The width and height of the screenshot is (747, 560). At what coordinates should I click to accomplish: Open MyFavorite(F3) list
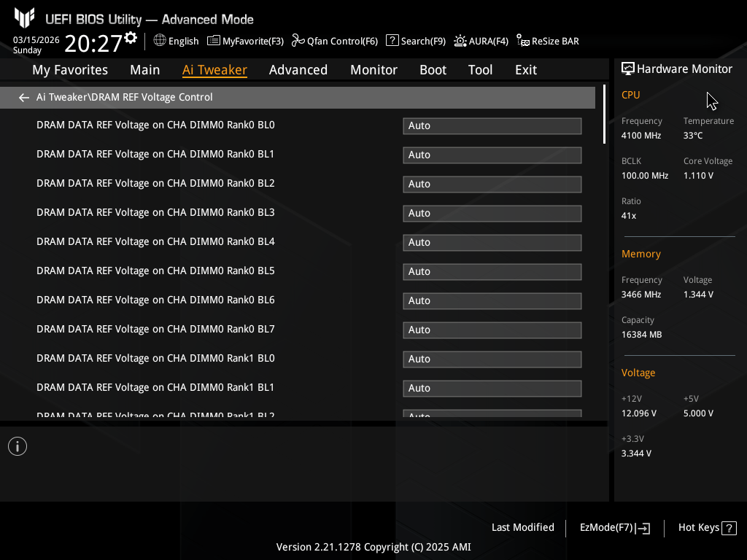point(245,41)
